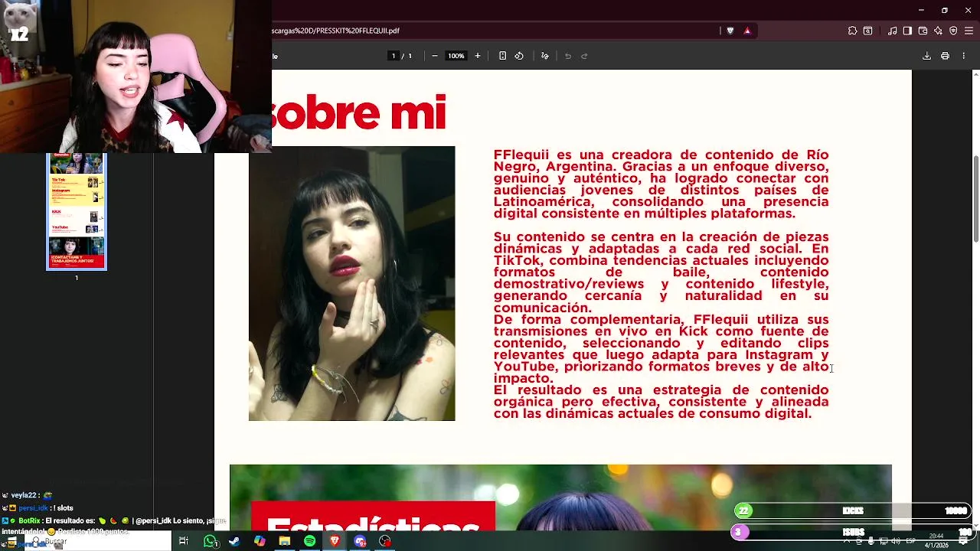Open Copilot from the taskbar

(x=260, y=541)
